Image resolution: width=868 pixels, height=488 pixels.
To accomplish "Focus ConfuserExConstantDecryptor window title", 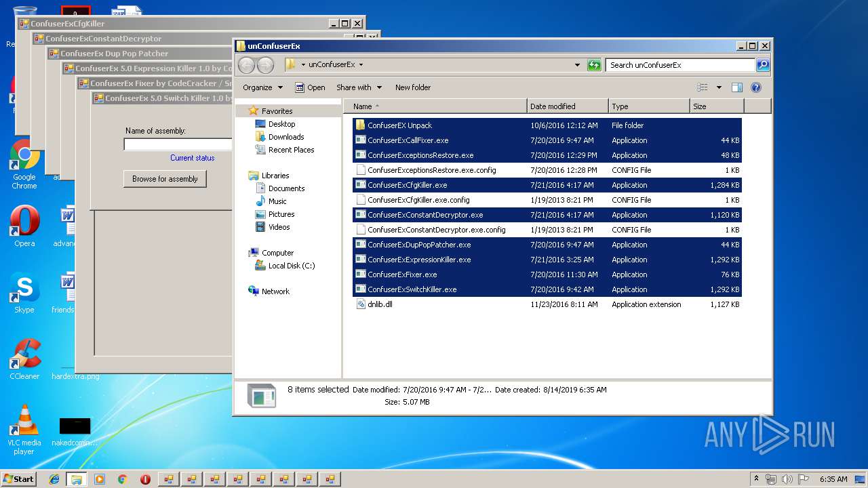I will (x=104, y=39).
